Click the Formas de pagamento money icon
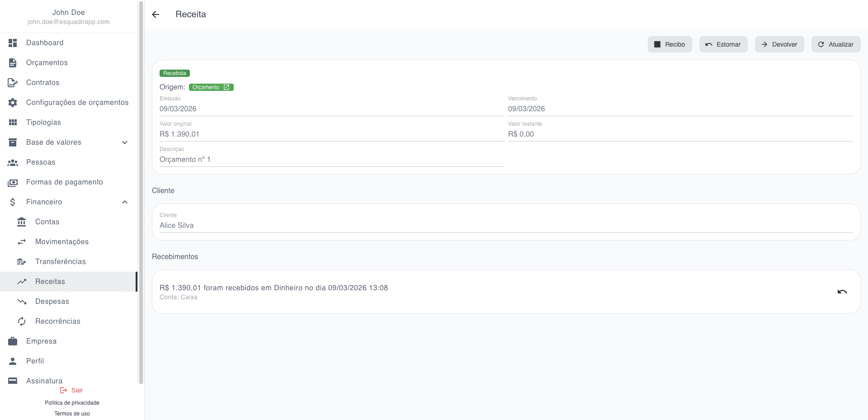The width and height of the screenshot is (868, 420). point(13,182)
